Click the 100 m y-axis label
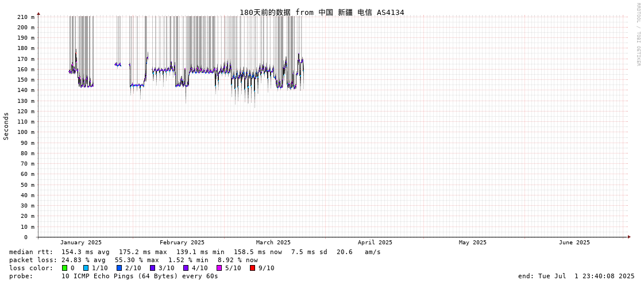Screen dimensions: 644x284 point(26,132)
